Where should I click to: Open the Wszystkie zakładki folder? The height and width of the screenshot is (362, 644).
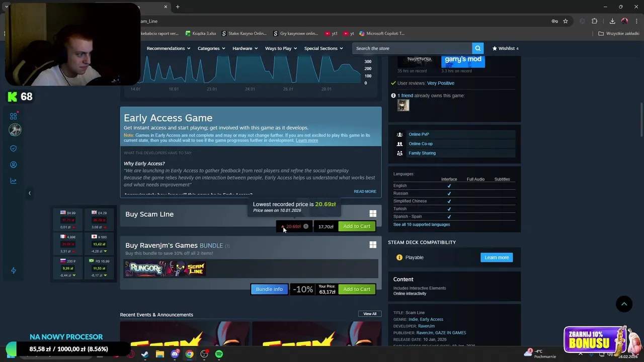tap(619, 34)
